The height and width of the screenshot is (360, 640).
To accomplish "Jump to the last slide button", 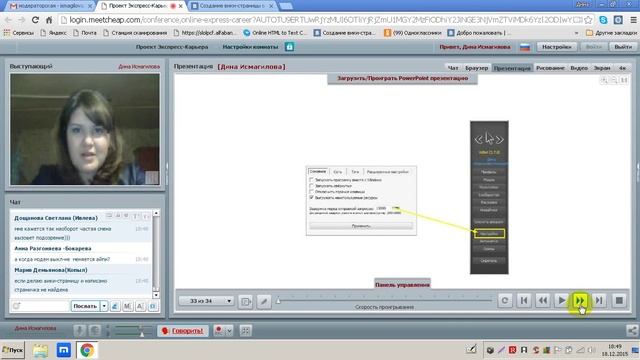I will pos(599,301).
